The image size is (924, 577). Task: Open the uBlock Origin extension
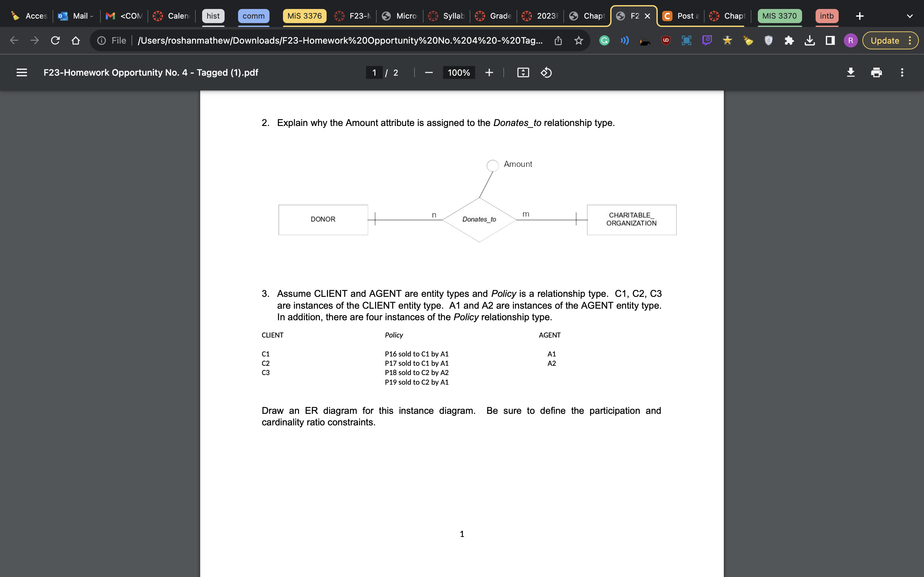pos(665,40)
